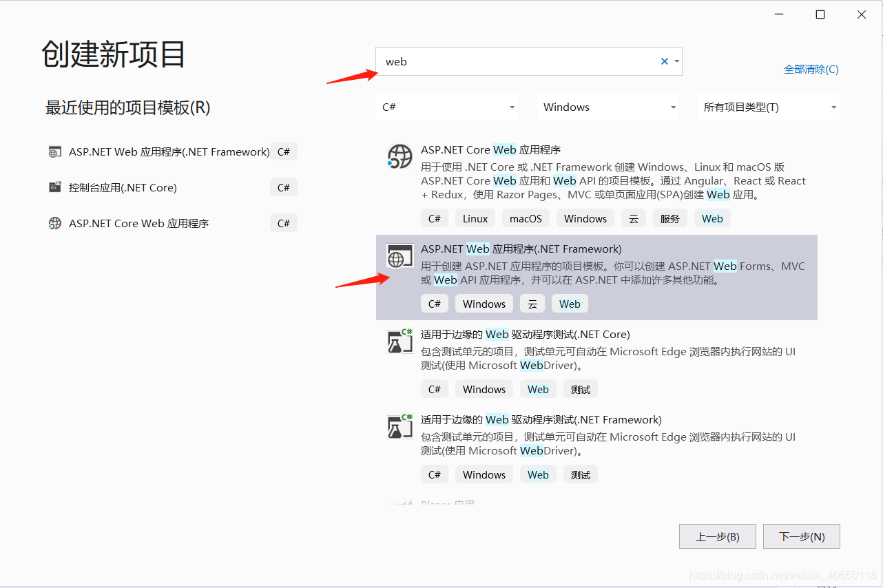Viewport: 883px width, 588px height.
Task: Click recent console app (.NET Core) icon
Action: 54,187
